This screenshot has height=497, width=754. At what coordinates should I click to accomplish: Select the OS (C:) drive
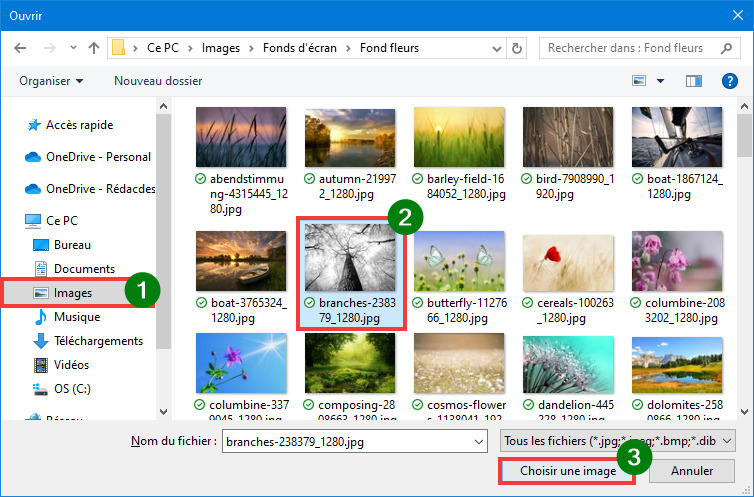(x=61, y=389)
